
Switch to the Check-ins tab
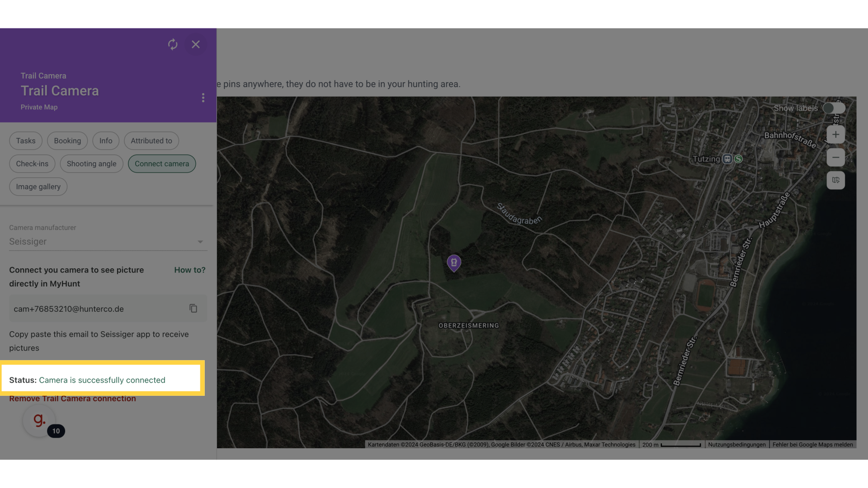click(x=32, y=164)
